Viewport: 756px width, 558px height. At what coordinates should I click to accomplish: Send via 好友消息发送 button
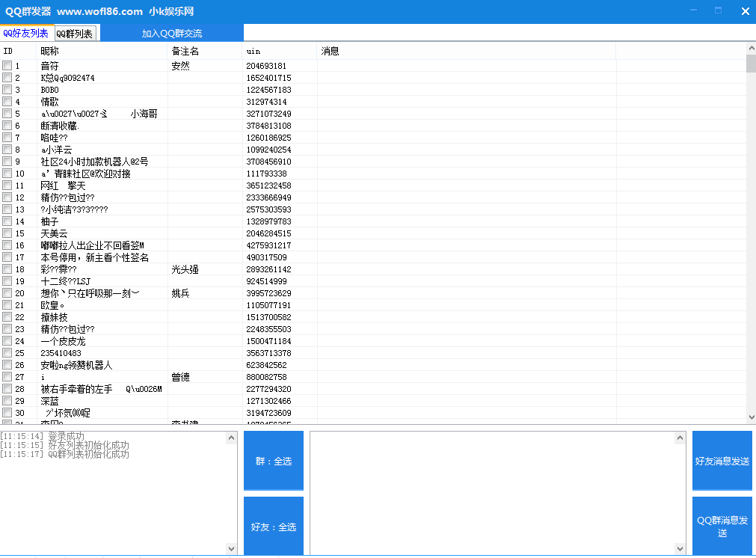[722, 461]
